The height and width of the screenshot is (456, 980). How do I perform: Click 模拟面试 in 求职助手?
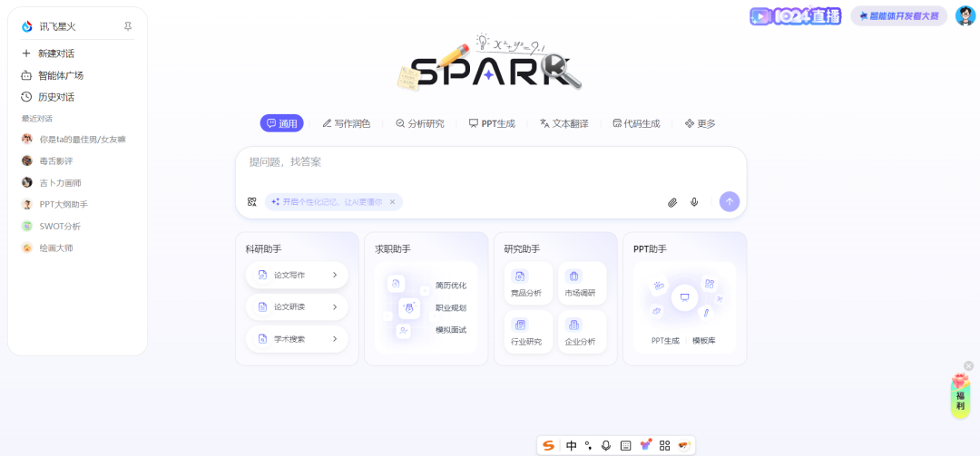[451, 330]
